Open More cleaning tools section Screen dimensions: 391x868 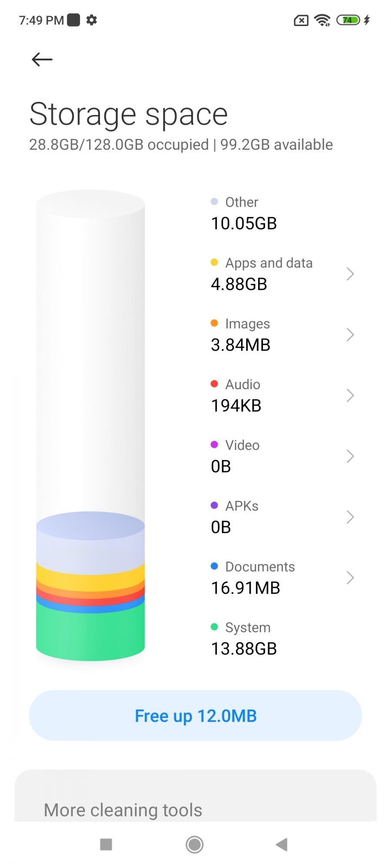pyautogui.click(x=123, y=810)
